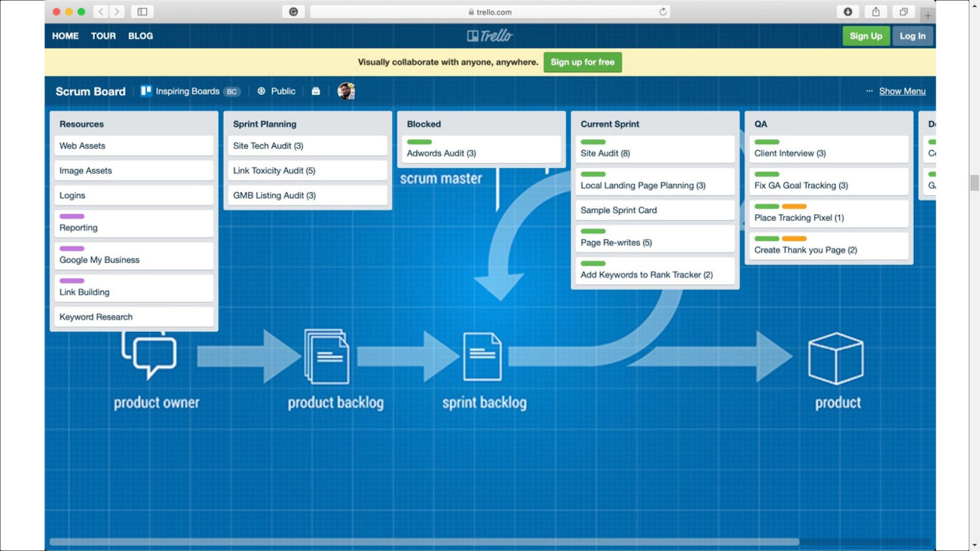The image size is (980, 551).
Task: Click the Inspiring Boards team icon
Action: coord(146,91)
